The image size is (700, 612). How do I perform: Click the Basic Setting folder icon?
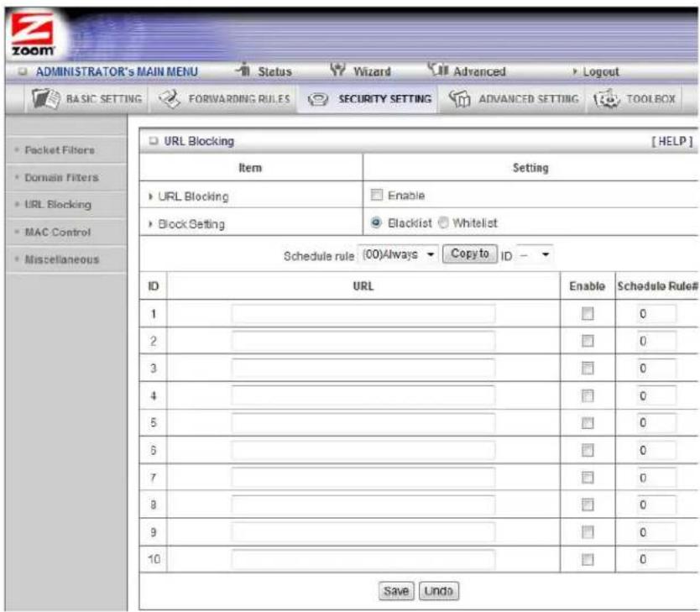(45, 99)
